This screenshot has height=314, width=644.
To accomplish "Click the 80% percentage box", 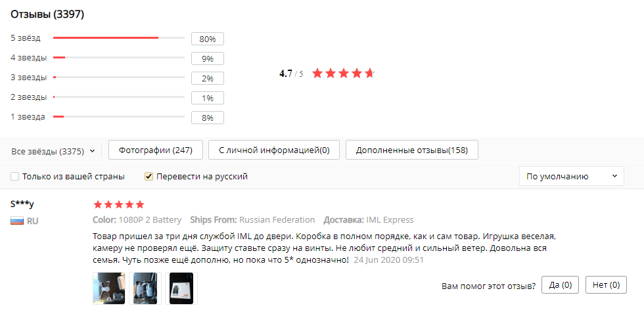I will pyautogui.click(x=208, y=39).
